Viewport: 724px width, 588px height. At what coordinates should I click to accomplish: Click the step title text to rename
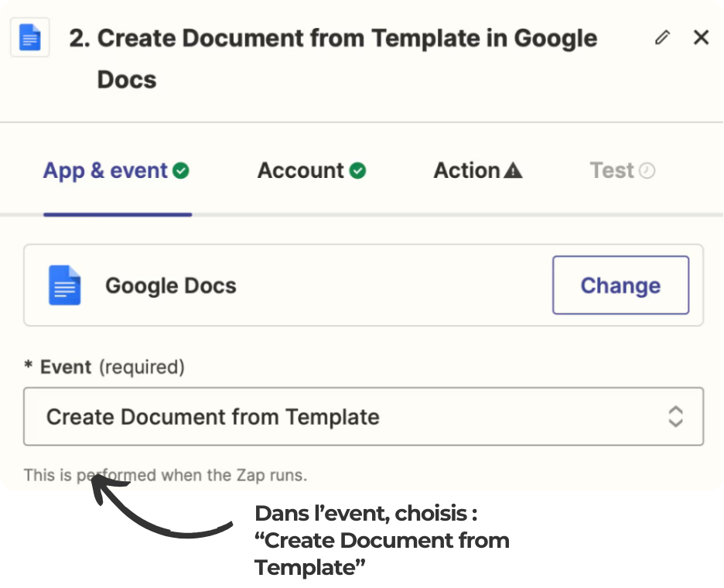(x=333, y=59)
